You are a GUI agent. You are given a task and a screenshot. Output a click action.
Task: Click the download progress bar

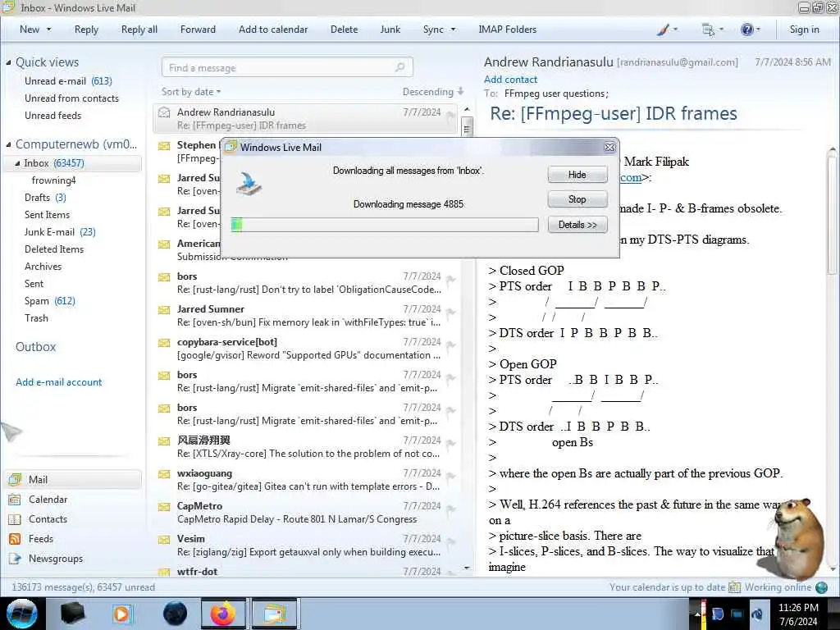(x=385, y=225)
